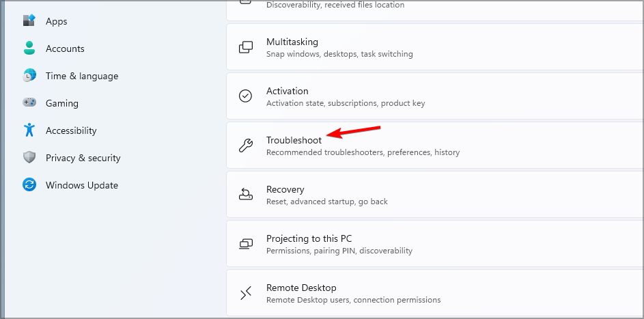The width and height of the screenshot is (644, 319).
Task: Open Remote Desktop settings
Action: (x=434, y=293)
